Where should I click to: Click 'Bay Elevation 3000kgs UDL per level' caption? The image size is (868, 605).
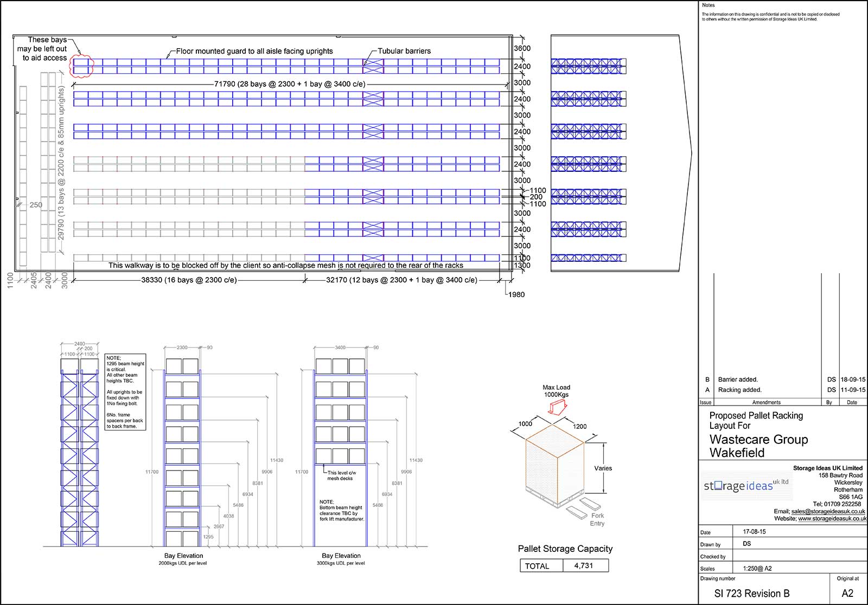coord(341,559)
